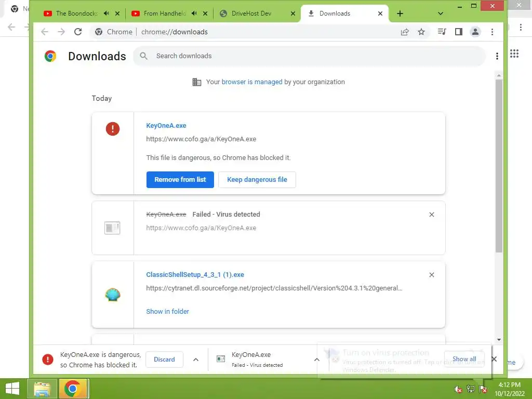The width and height of the screenshot is (532, 399).
Task: Open File Explorer from taskbar
Action: point(42,389)
